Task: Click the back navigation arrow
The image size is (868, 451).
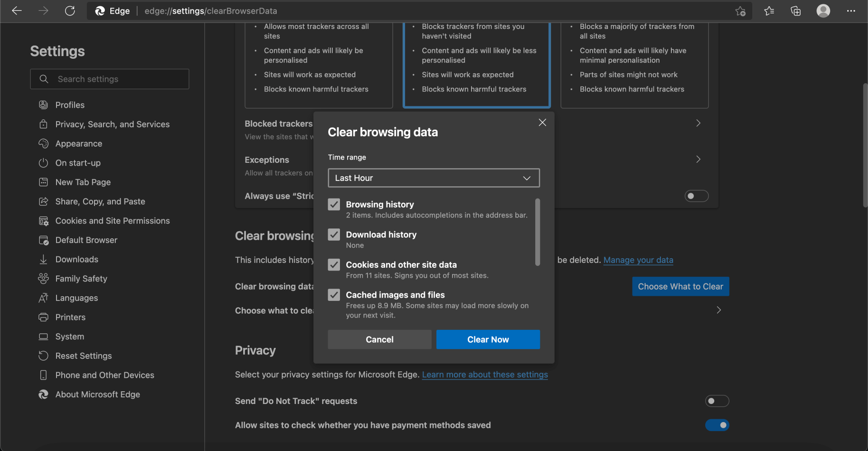Action: [x=17, y=11]
